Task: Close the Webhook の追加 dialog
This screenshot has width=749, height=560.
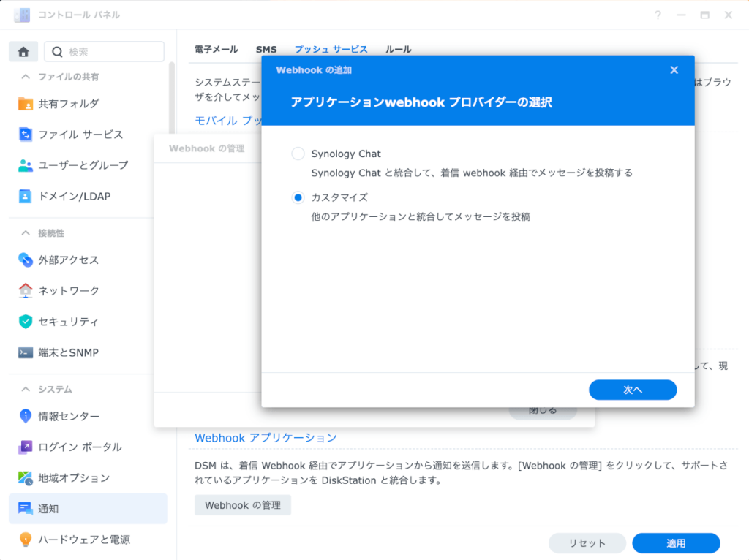Action: tap(674, 70)
